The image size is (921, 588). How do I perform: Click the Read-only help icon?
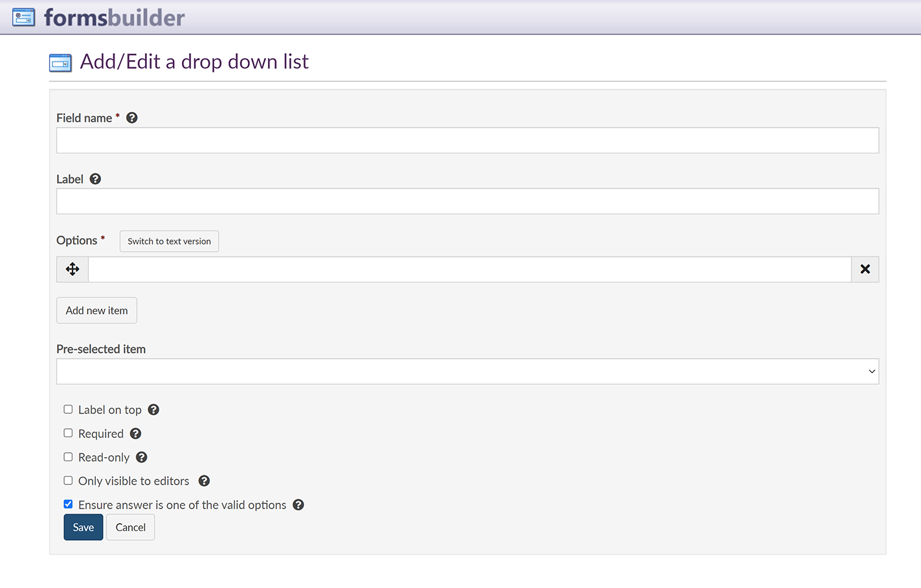coord(141,457)
